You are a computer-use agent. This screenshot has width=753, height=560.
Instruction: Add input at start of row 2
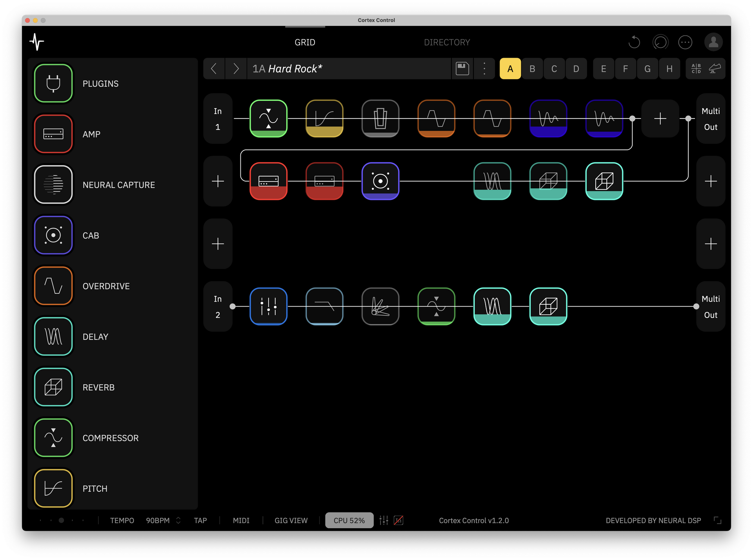[218, 181]
